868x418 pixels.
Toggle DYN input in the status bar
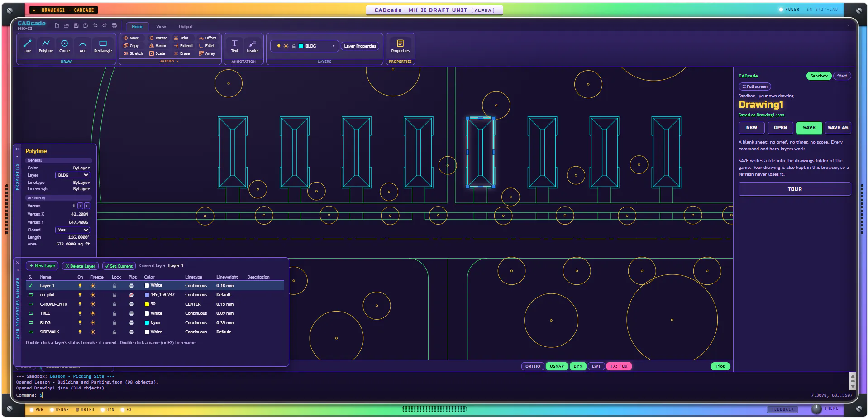[578, 366]
